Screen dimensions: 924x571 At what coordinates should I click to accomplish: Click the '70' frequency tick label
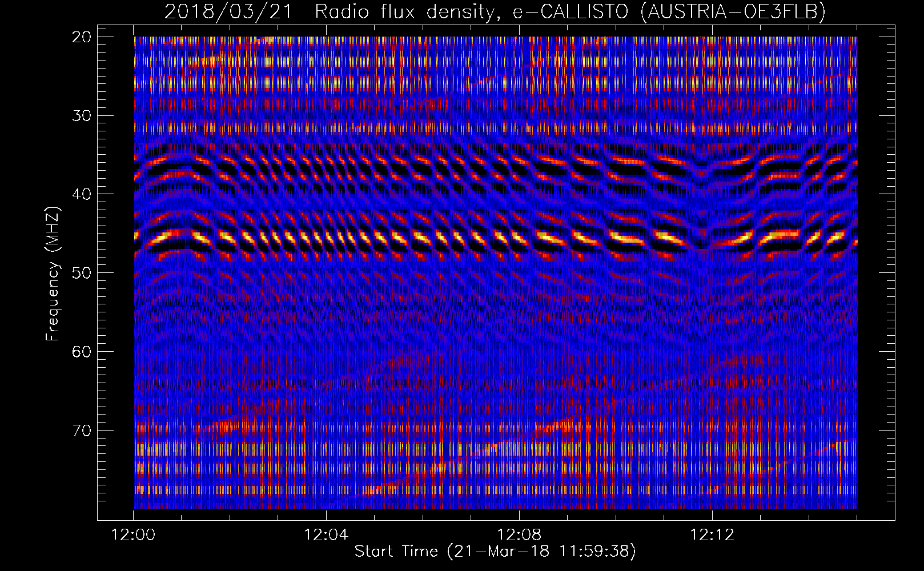pos(82,431)
